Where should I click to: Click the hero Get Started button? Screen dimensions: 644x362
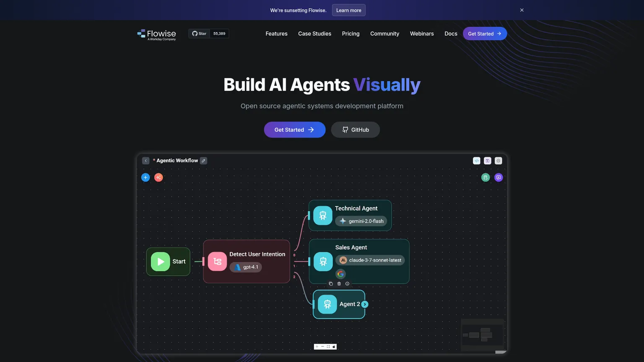point(295,130)
